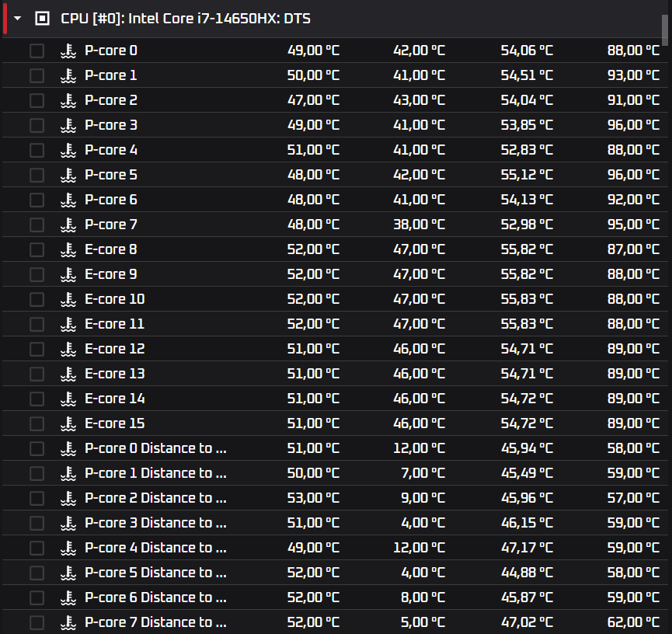Click the 38,00 °C minimum of P-core 7

click(x=420, y=225)
